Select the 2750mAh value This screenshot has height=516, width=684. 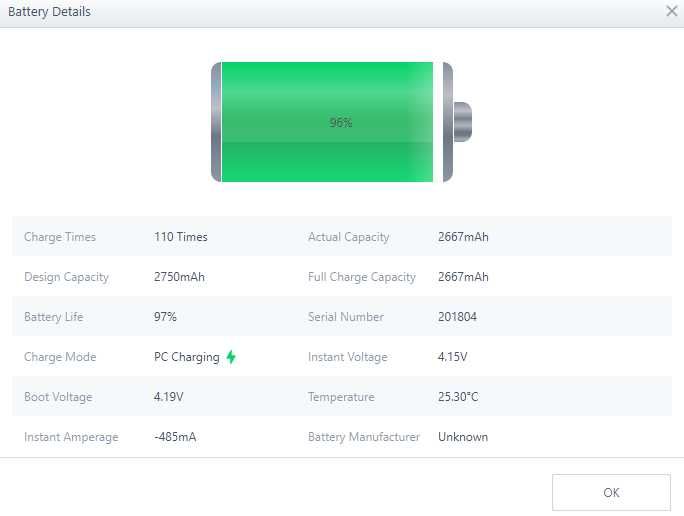(x=179, y=277)
